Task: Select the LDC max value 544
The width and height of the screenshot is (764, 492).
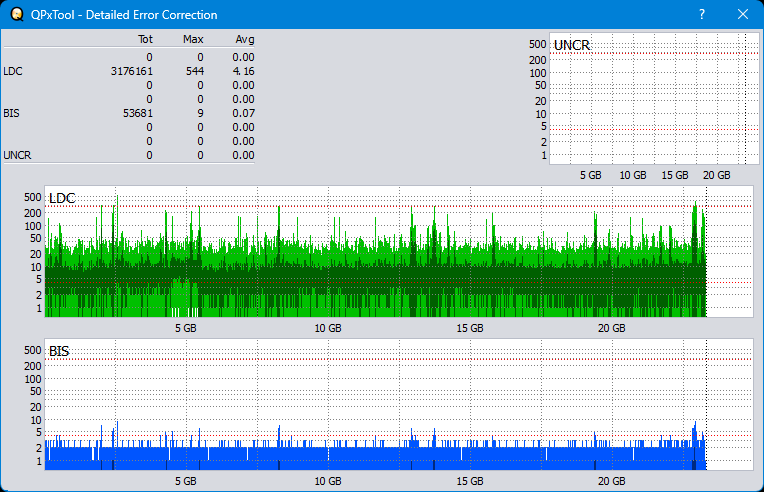Action: click(x=195, y=71)
